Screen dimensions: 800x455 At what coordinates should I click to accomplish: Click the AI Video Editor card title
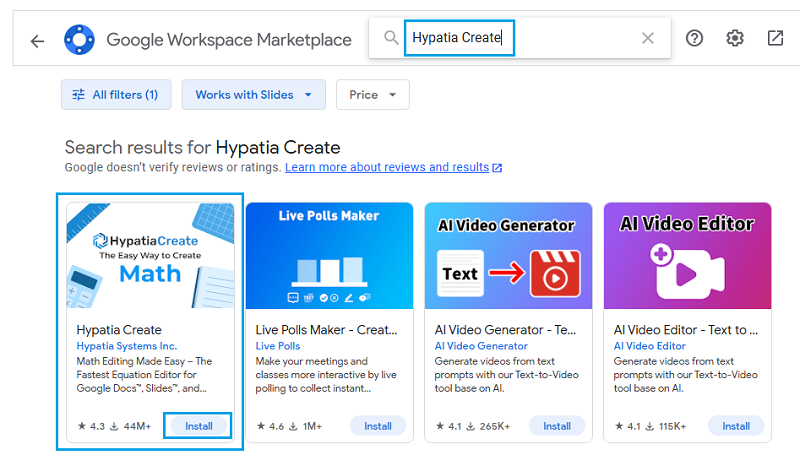(x=686, y=330)
